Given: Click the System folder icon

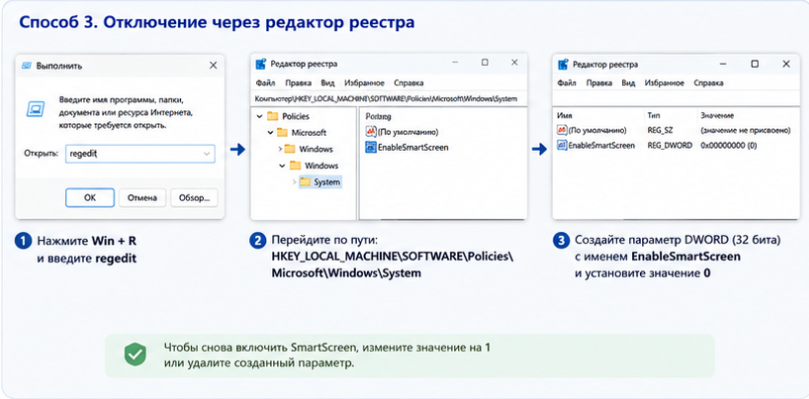Looking at the screenshot, I should pos(306,182).
